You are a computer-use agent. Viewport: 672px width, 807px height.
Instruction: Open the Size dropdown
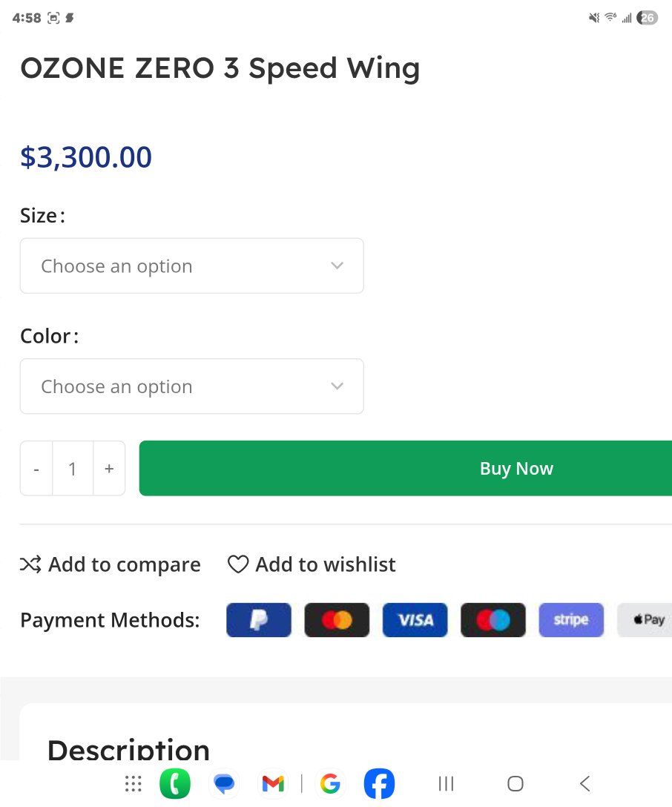191,266
